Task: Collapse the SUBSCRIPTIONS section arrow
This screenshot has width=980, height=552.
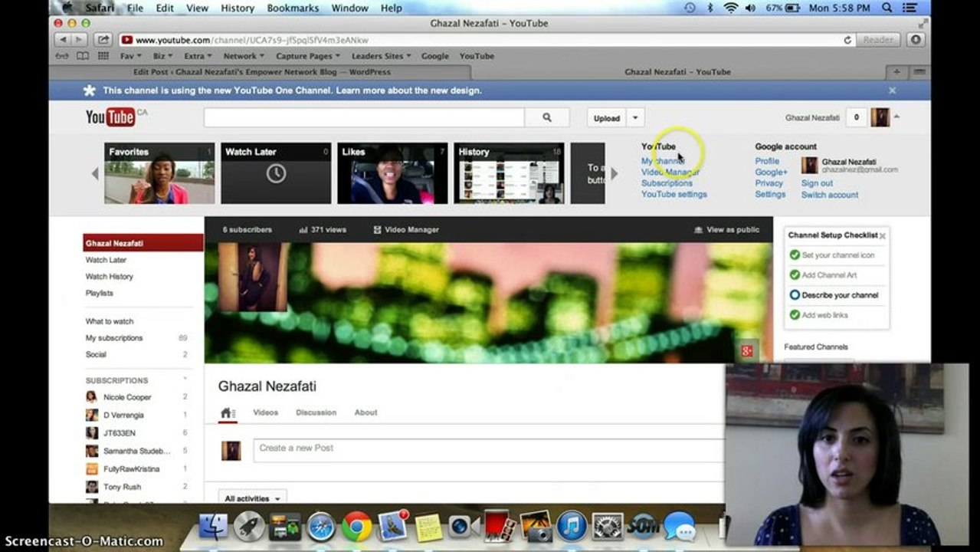Action: 185,380
